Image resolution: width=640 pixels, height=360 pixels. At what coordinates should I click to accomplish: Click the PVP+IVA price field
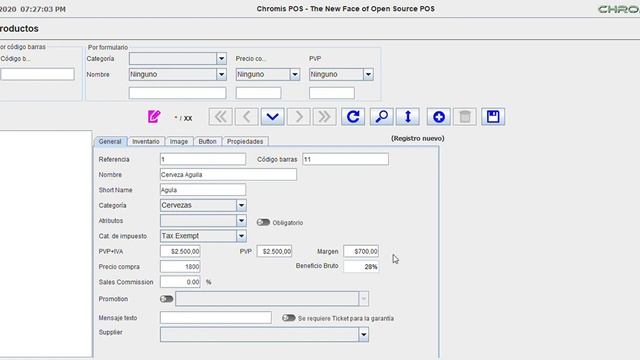tap(180, 251)
